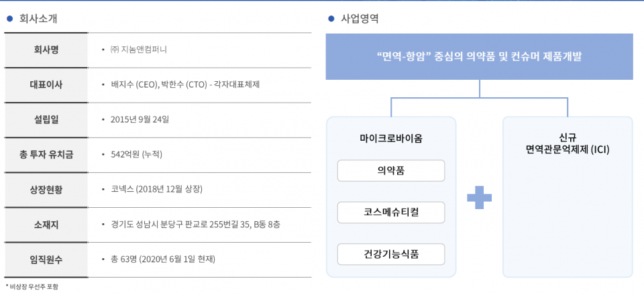This screenshot has height=295, width=644.
Task: Select the 대표이사 row label
Action: (46, 84)
